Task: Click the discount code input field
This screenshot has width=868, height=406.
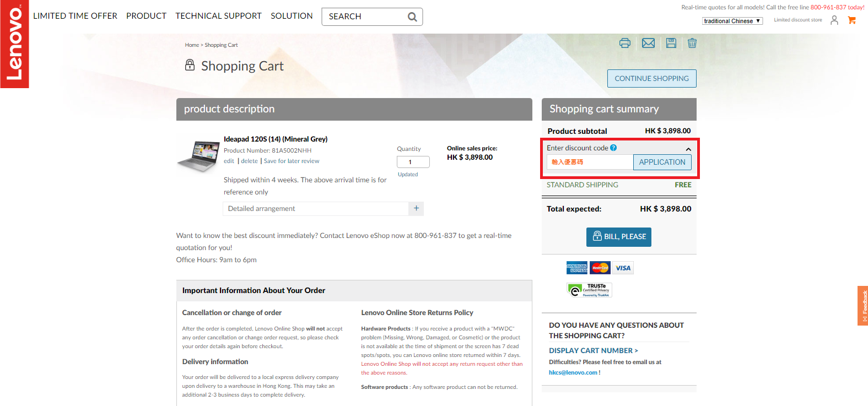Action: [x=590, y=162]
